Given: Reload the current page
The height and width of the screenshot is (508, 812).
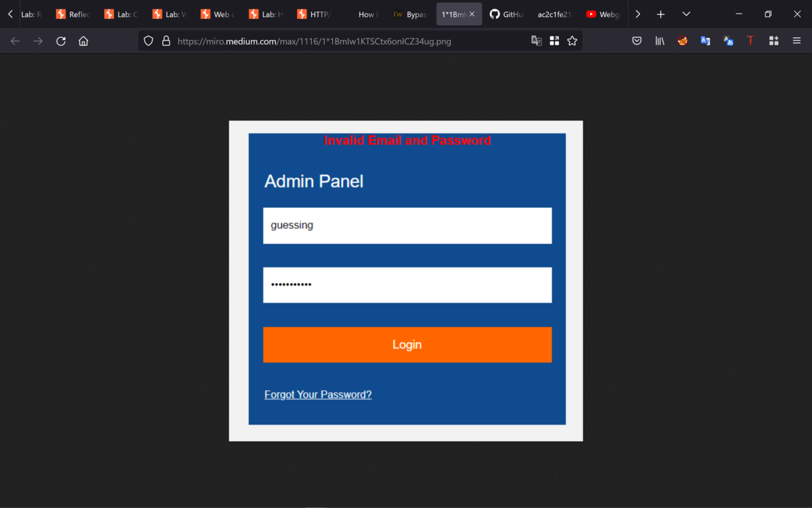Looking at the screenshot, I should point(61,41).
